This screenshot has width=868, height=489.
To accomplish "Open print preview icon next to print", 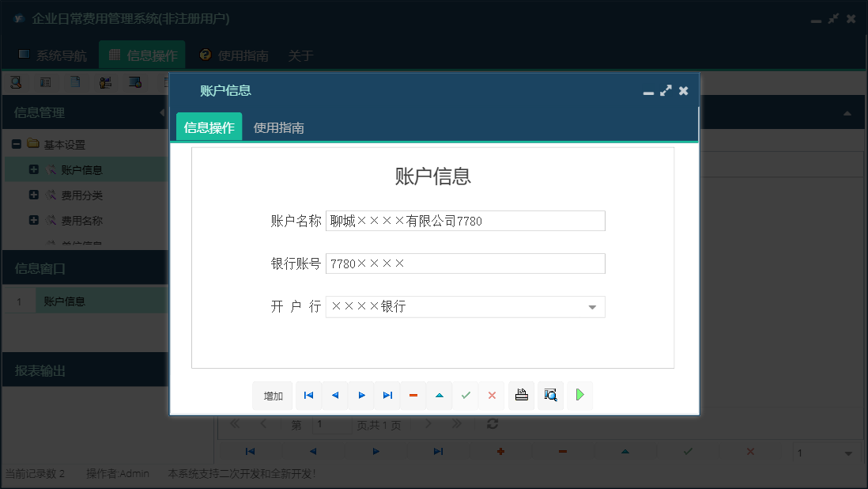I will 550,395.
